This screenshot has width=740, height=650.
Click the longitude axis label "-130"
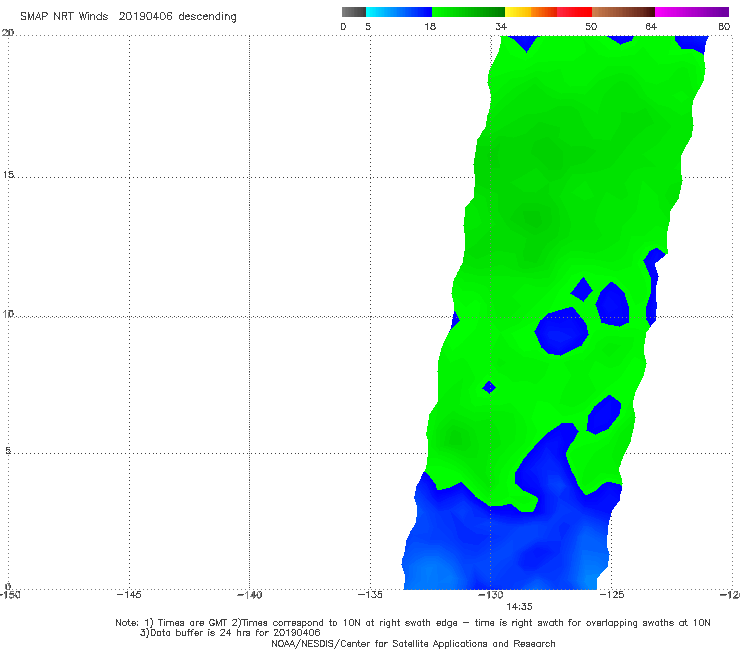pos(491,595)
